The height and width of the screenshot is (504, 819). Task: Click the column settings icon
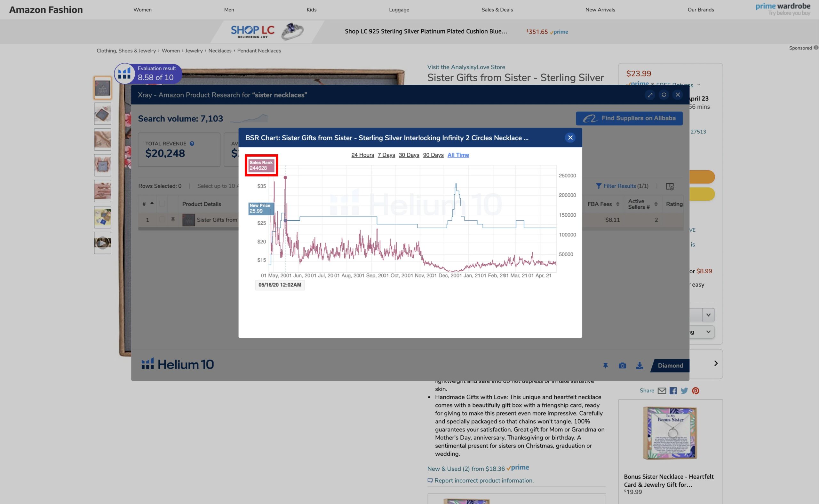point(670,186)
